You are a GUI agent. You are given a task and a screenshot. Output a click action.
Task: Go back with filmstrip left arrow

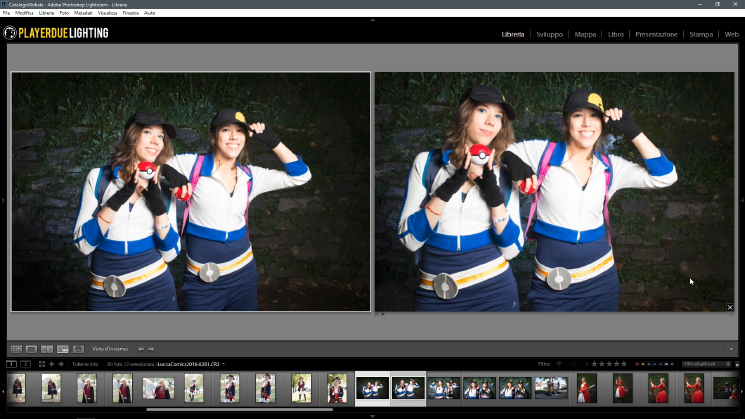tap(52, 364)
